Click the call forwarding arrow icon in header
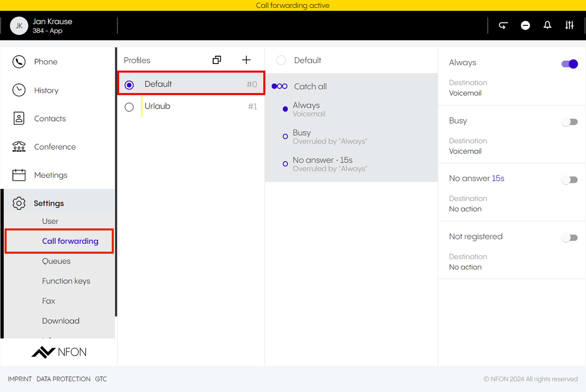Viewport: 586px width, 392px height. (503, 25)
